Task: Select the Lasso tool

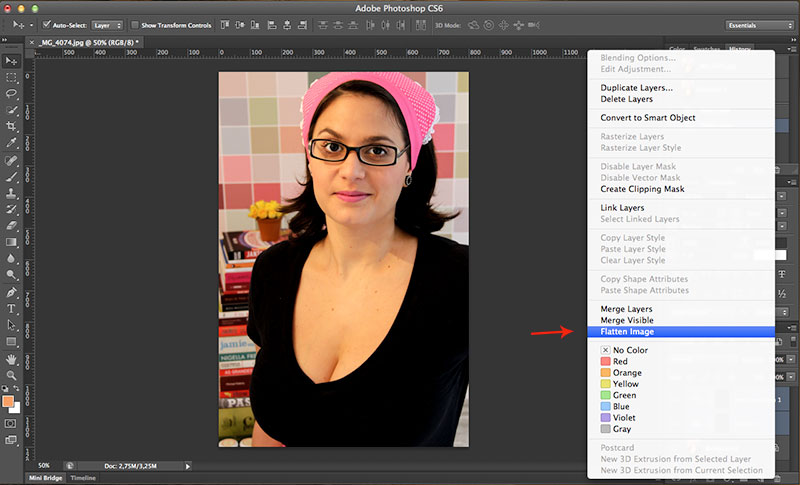Action: point(12,94)
